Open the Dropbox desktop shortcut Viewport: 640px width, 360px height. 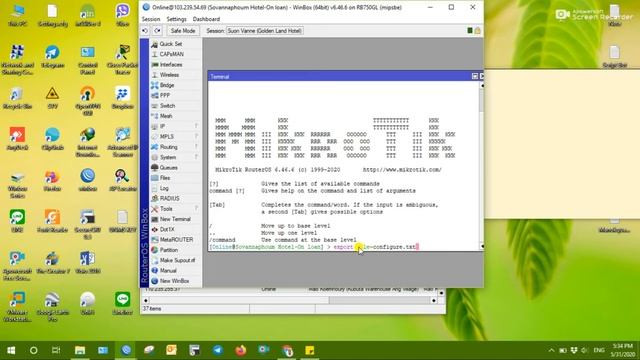[x=122, y=98]
